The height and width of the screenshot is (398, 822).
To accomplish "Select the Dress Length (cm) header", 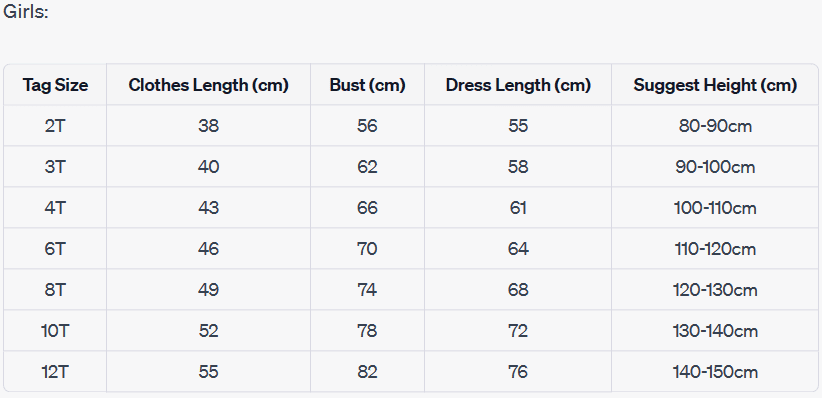I will click(518, 85).
